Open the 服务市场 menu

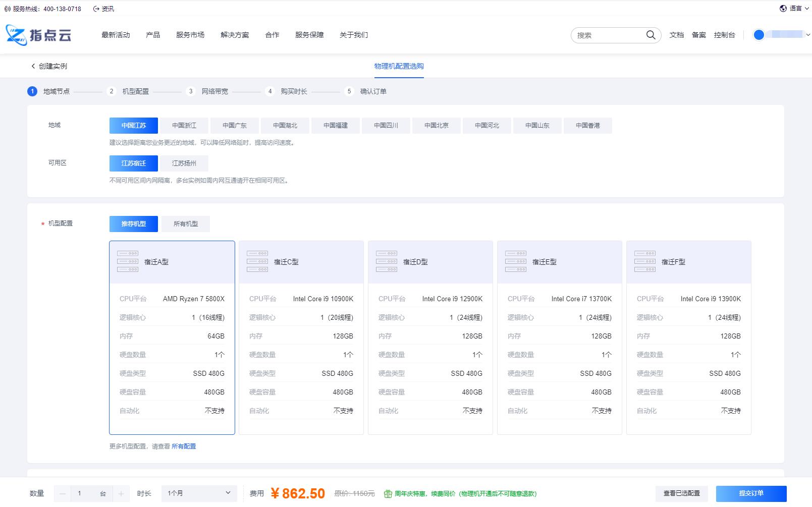(x=190, y=35)
